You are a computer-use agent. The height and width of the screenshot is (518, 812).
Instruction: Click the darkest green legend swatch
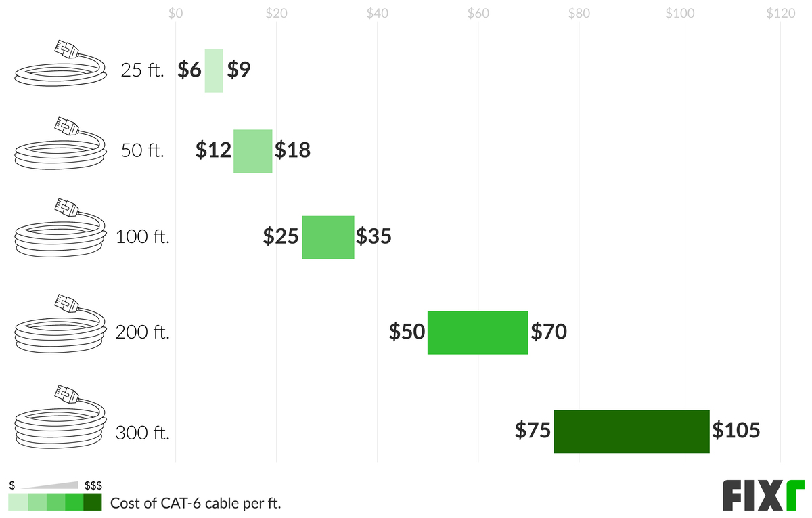click(93, 502)
